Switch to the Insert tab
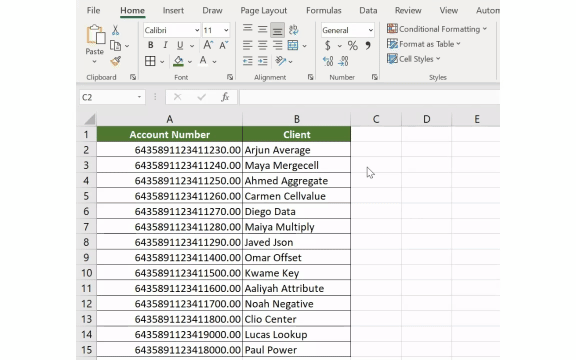 pyautogui.click(x=173, y=10)
